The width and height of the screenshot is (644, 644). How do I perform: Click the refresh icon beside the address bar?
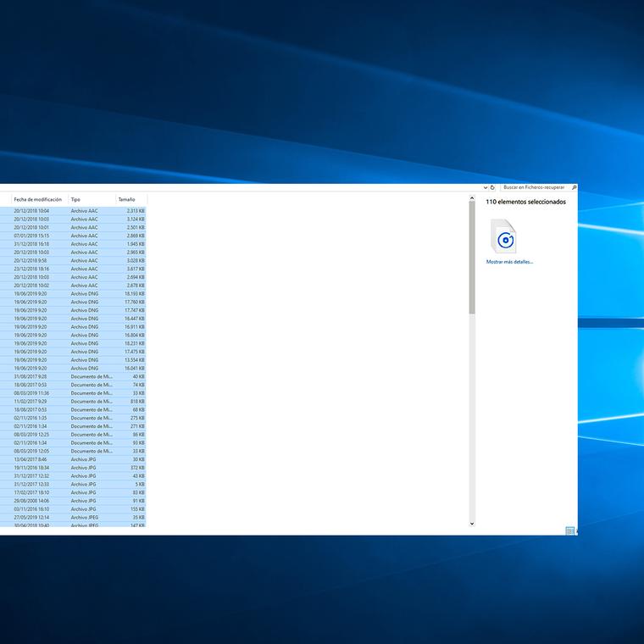coord(492,187)
